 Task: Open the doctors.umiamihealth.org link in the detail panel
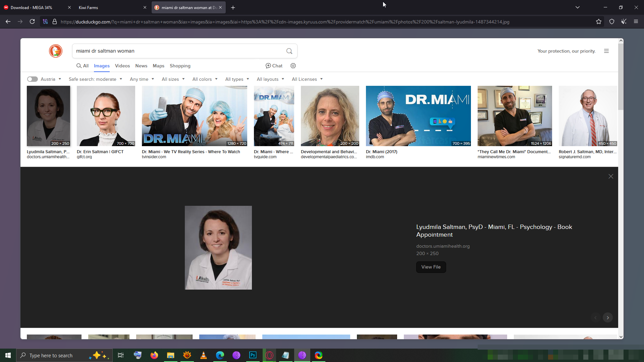443,246
